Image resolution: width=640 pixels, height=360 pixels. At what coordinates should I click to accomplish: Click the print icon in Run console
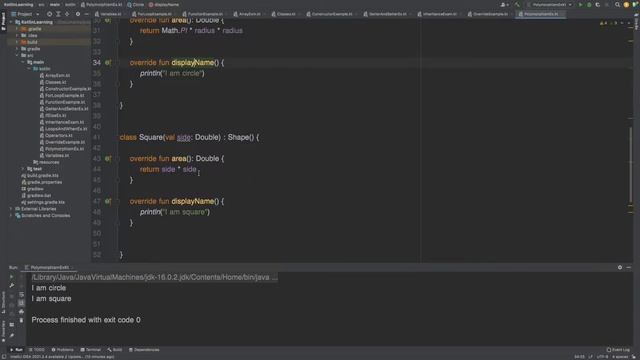tap(21, 312)
